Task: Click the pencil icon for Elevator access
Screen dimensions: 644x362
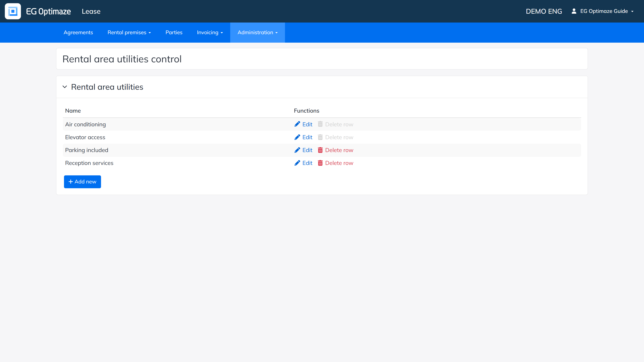Action: click(x=297, y=137)
